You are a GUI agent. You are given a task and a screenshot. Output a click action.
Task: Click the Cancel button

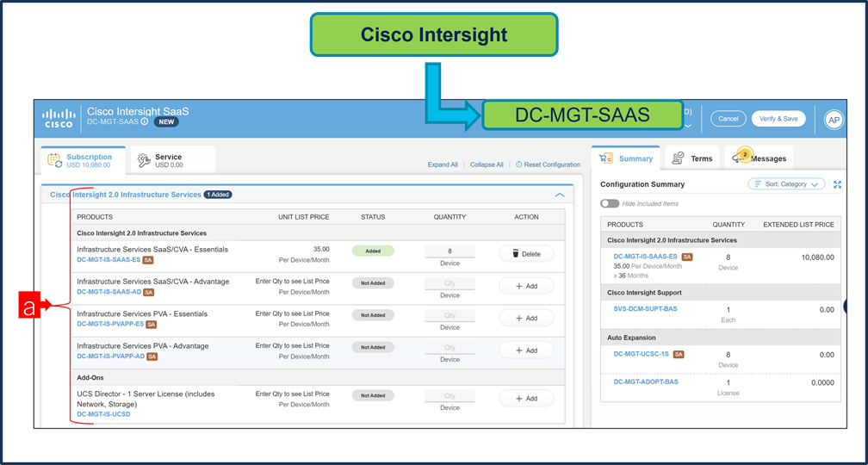point(728,119)
